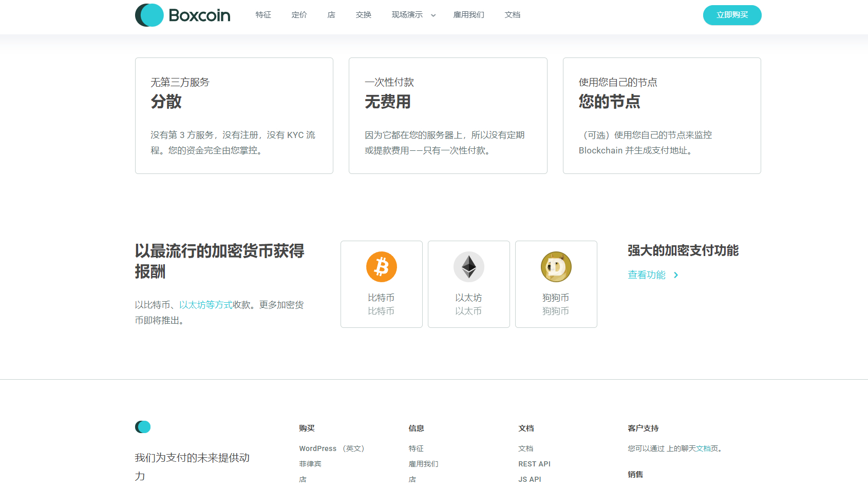Open the 雇用我们 navigation item
This screenshot has height=489, width=868.
(468, 15)
